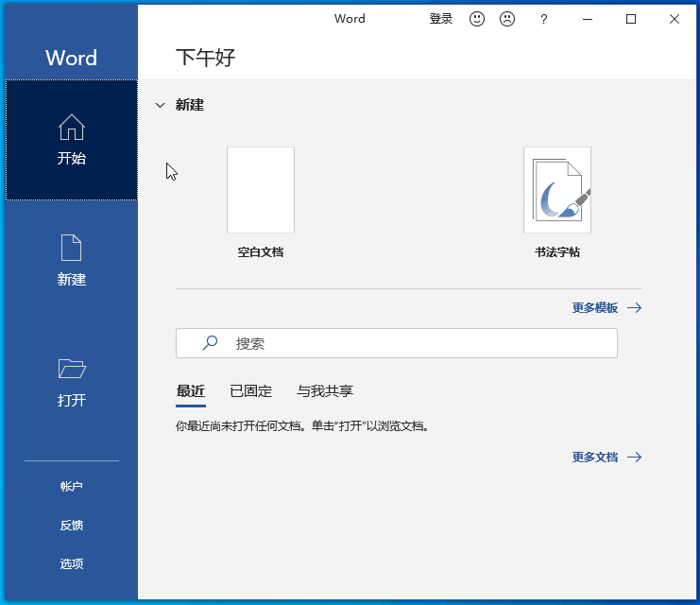Switch to the 与我共享 tab
The width and height of the screenshot is (700, 605).
point(325,391)
